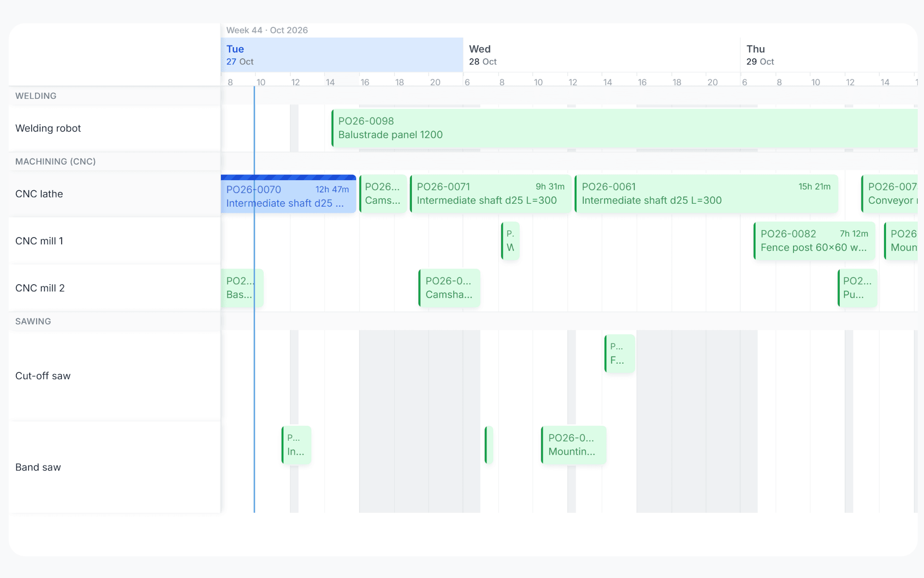This screenshot has width=924, height=578.
Task: Open the Cams... task on CNC lathe
Action: coord(383,194)
